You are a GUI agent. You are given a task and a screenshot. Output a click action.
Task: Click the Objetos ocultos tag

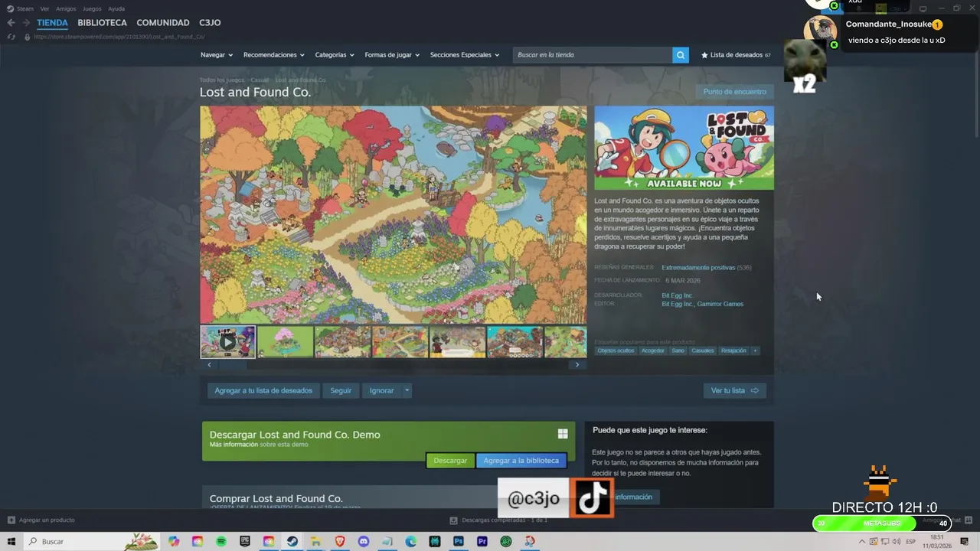(x=616, y=350)
